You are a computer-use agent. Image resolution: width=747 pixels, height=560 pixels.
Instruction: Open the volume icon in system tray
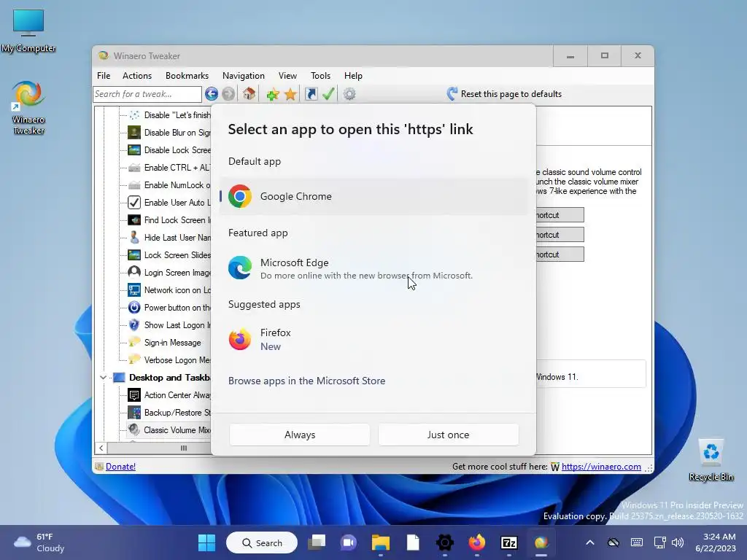(678, 542)
